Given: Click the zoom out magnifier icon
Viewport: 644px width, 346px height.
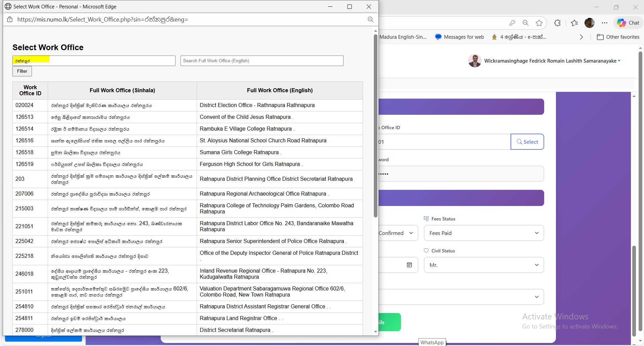Looking at the screenshot, I should coord(526,23).
